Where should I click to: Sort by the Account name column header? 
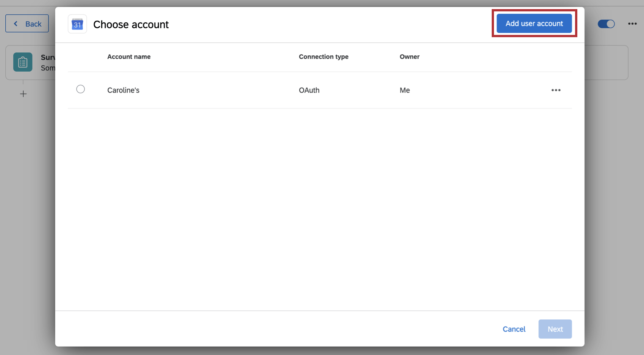coord(129,57)
